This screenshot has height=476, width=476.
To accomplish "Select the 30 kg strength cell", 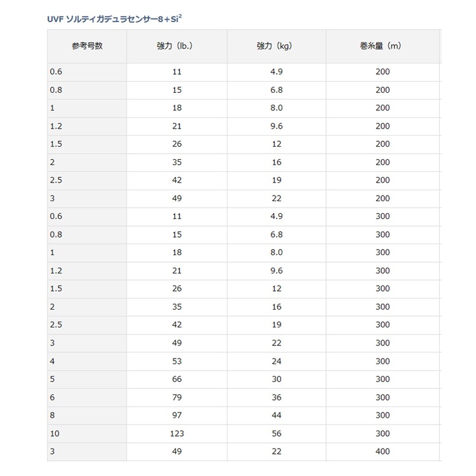I will pos(276,379).
